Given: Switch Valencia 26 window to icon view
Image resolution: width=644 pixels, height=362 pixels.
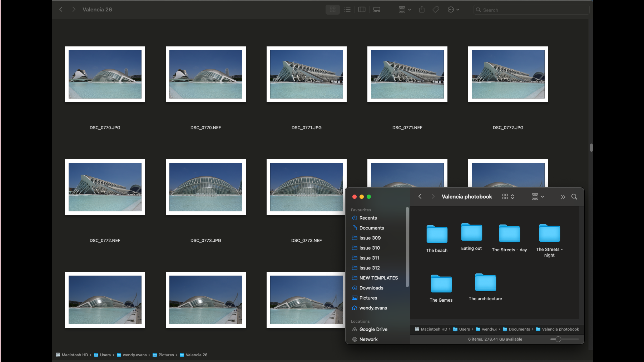Looking at the screenshot, I should pyautogui.click(x=333, y=10).
